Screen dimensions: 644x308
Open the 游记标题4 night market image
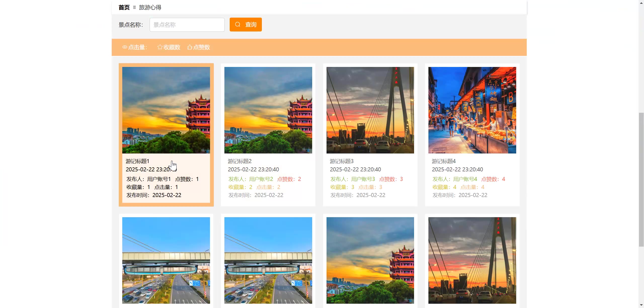coord(472,110)
